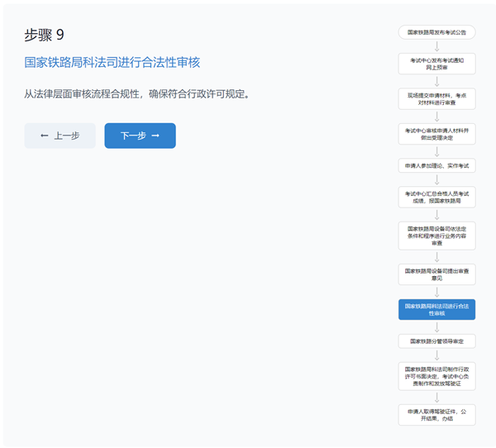Click the 步骤 9 step number label
This screenshot has height=448, width=496.
[44, 35]
